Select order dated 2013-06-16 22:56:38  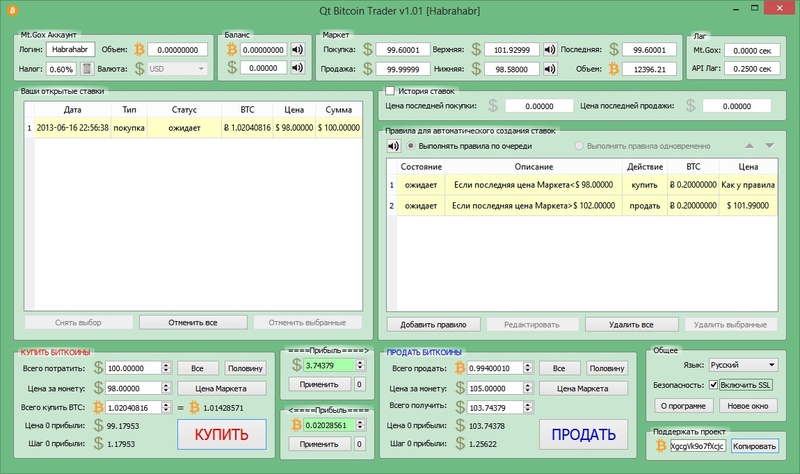pyautogui.click(x=194, y=128)
